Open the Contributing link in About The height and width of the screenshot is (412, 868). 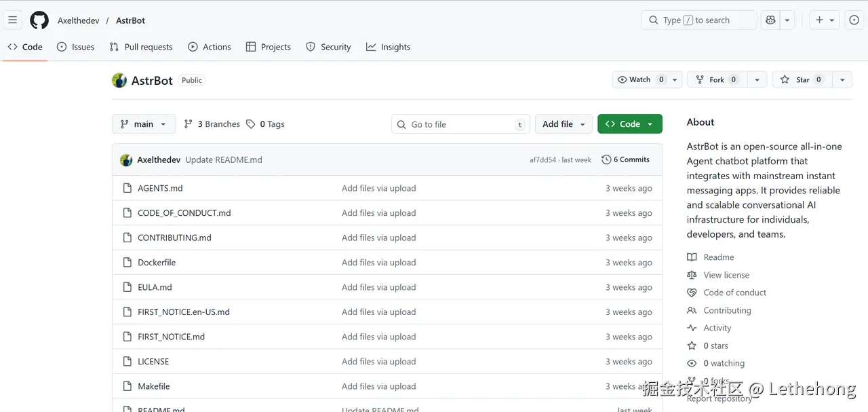[719, 310]
